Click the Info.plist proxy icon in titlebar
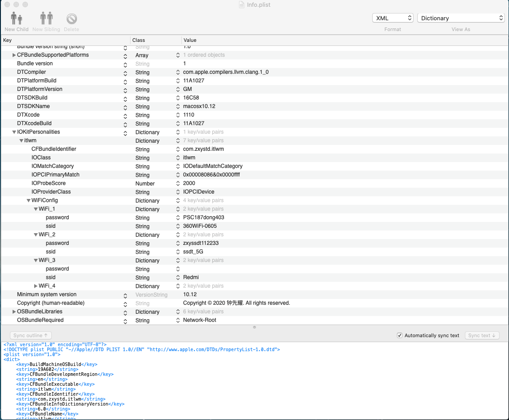Image resolution: width=509 pixels, height=420 pixels. pyautogui.click(x=241, y=5)
